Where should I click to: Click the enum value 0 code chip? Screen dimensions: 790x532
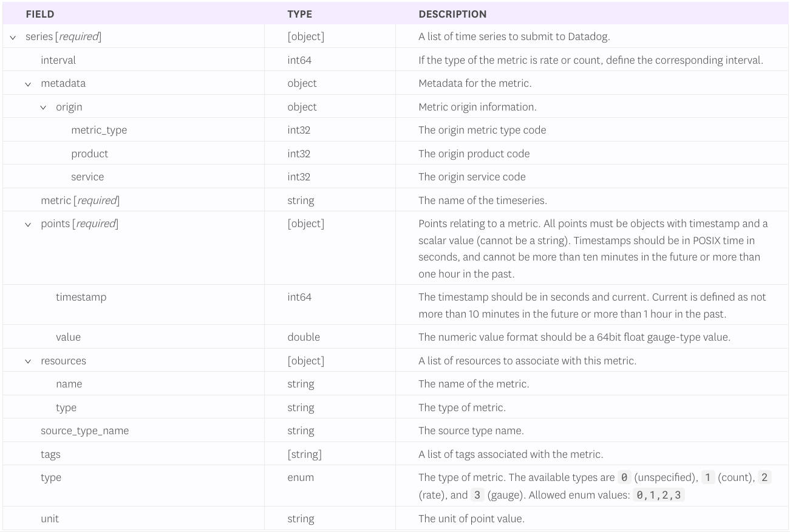click(623, 477)
